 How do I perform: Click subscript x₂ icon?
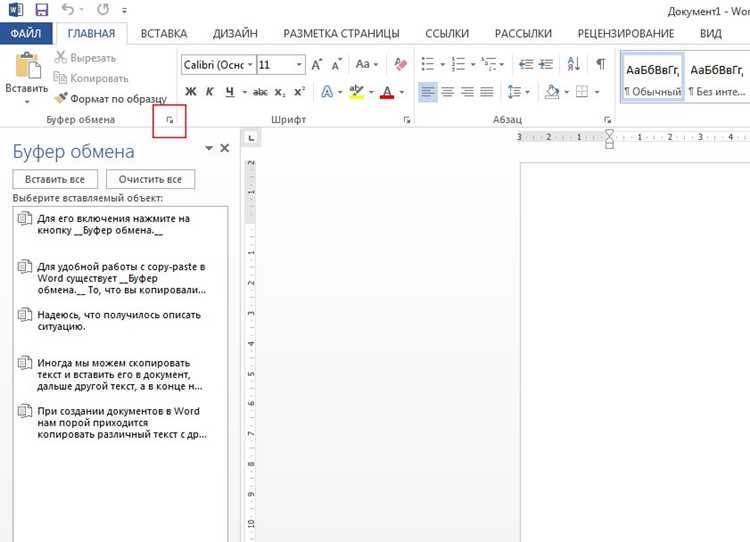(280, 91)
